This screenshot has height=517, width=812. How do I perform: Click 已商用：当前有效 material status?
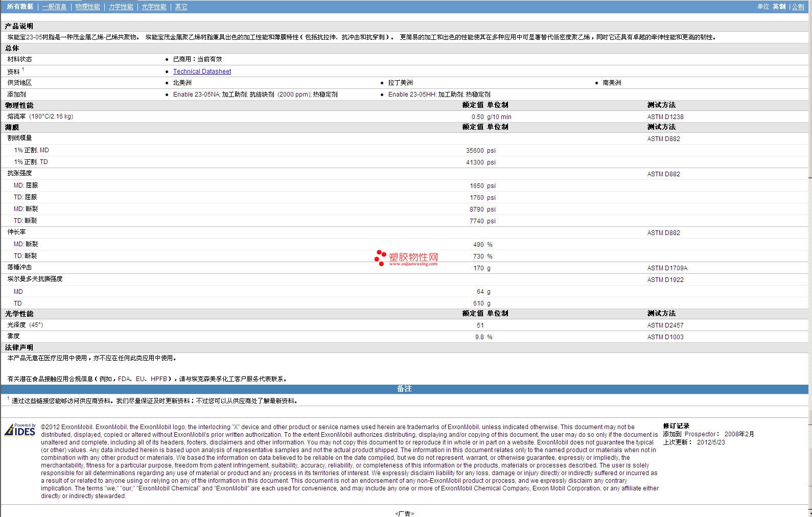coord(197,59)
